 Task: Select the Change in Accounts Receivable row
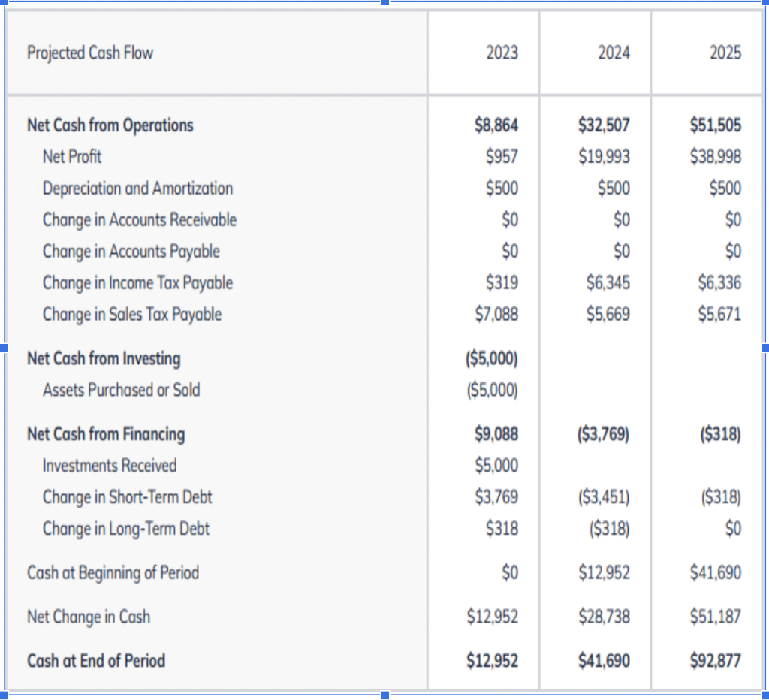[x=140, y=220]
